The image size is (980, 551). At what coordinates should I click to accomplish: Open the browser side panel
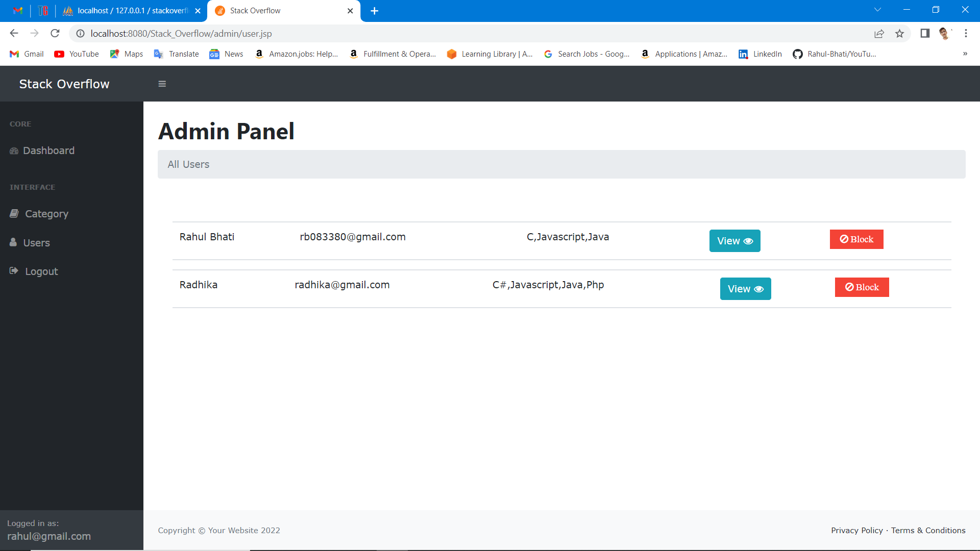924,34
